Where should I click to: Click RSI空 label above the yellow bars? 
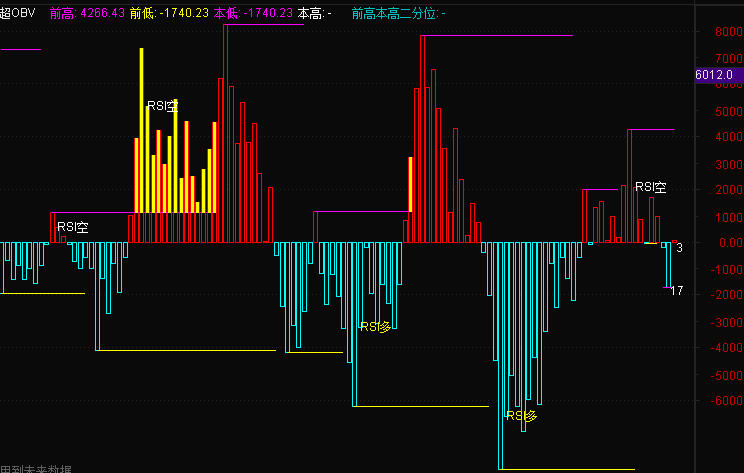point(163,106)
